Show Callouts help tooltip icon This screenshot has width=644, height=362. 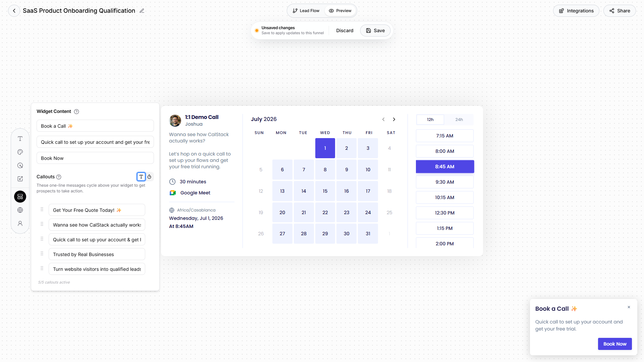coord(59,177)
